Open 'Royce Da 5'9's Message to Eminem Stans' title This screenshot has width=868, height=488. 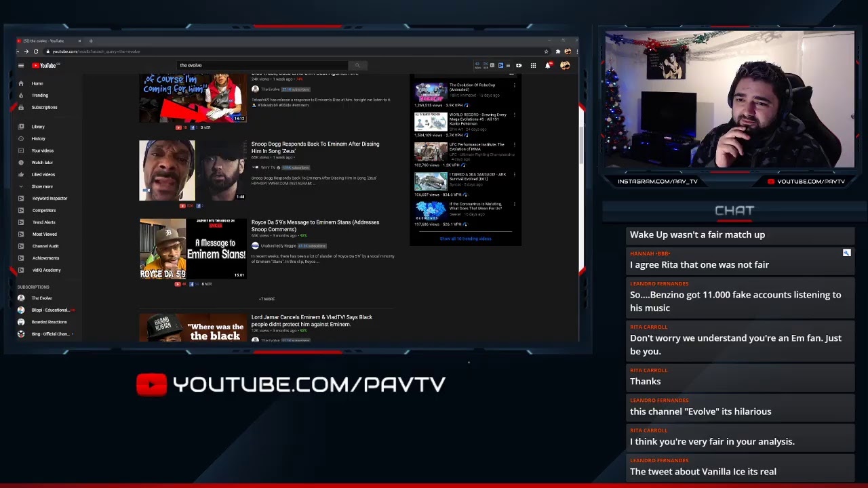[315, 226]
